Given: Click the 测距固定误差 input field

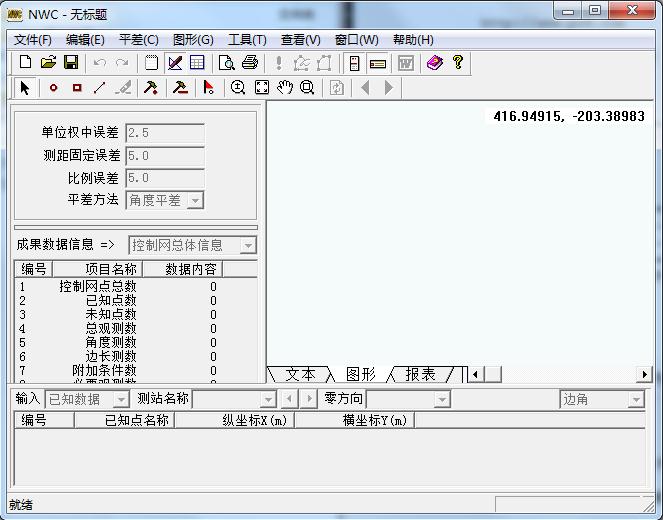Looking at the screenshot, I should coord(165,156).
